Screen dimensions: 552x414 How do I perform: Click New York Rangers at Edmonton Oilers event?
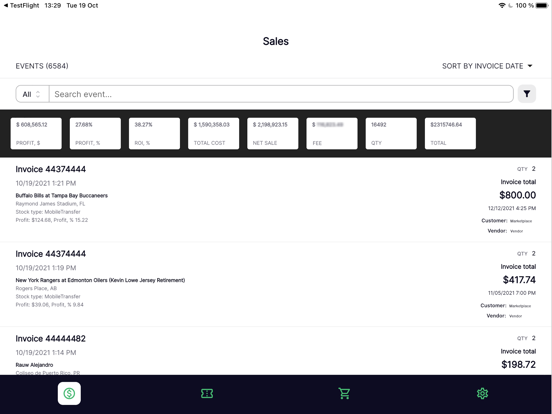(100, 280)
